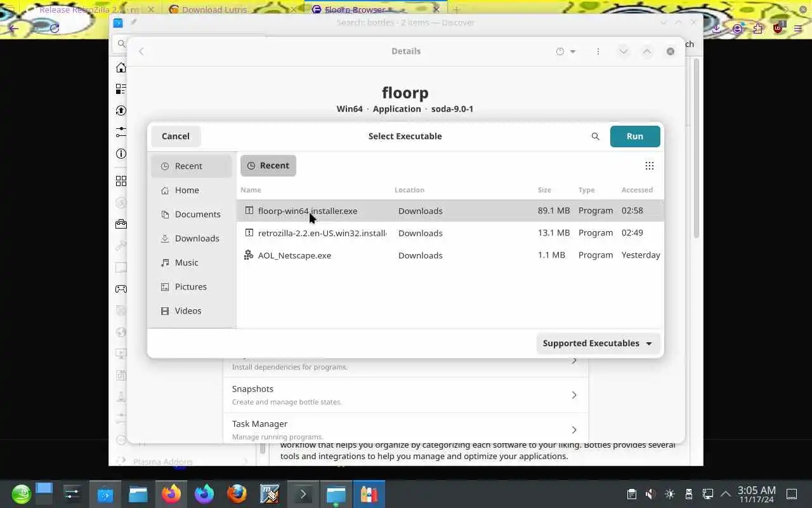Open the clock showing 3:05 AM
The image size is (812, 508).
(756, 494)
